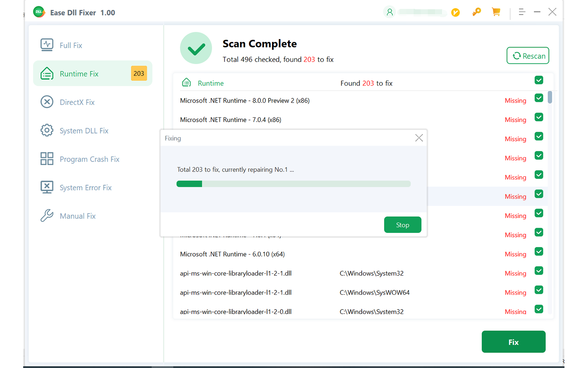Click the Rescan button
Viewport: 588px width, 368px height.
point(528,56)
